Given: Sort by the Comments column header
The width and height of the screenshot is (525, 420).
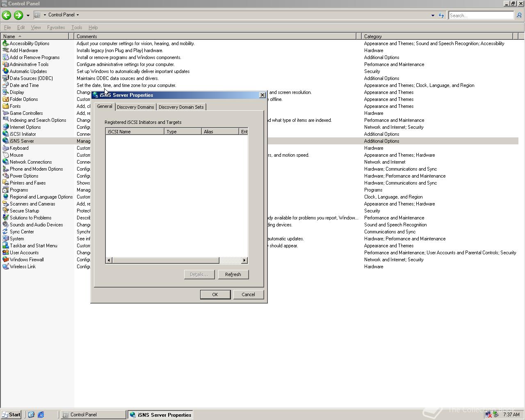Looking at the screenshot, I should tap(215, 37).
